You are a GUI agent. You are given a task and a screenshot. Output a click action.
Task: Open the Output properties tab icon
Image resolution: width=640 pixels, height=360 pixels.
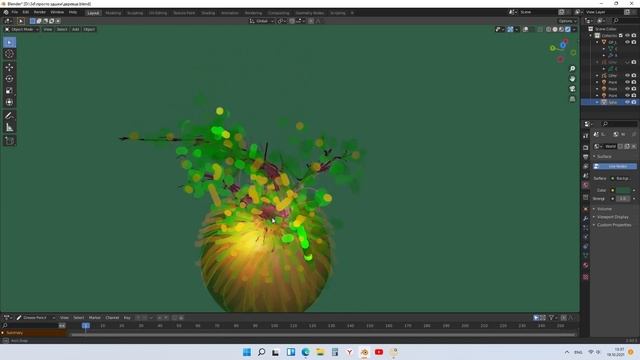click(x=586, y=157)
